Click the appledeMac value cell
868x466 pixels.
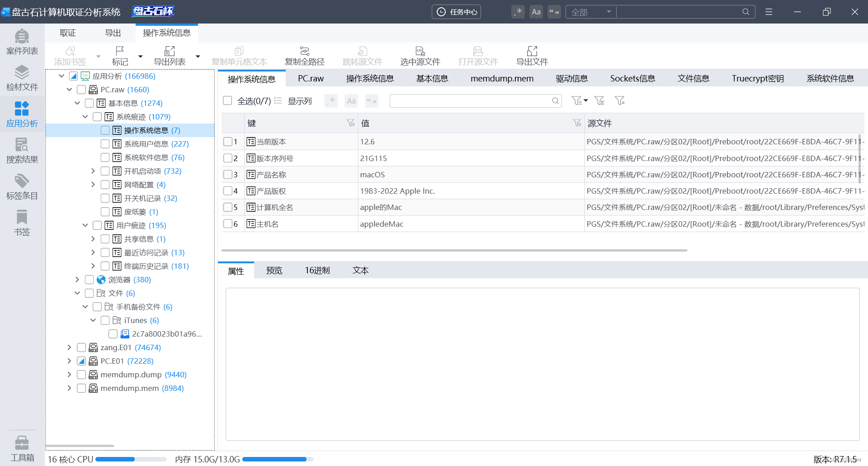point(471,224)
